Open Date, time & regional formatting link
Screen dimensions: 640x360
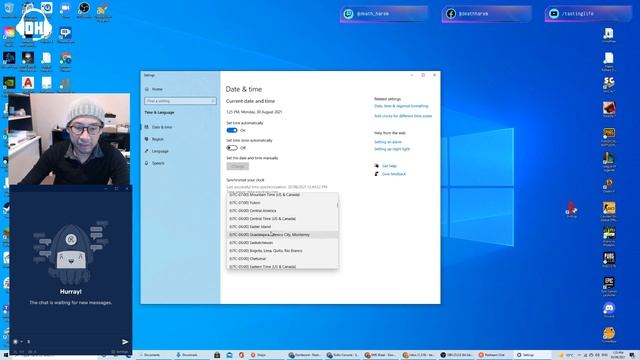click(401, 106)
